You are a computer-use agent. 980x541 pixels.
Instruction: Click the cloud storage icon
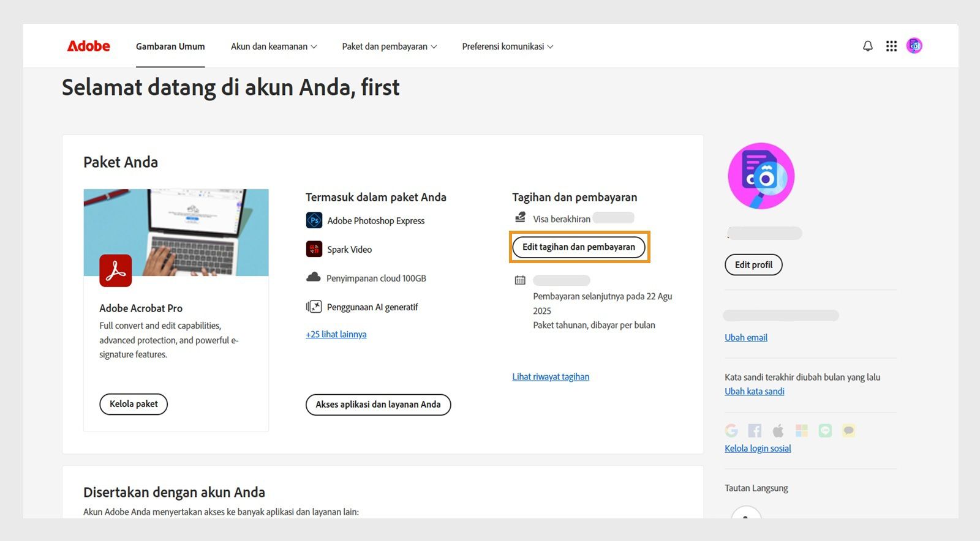[x=314, y=278]
